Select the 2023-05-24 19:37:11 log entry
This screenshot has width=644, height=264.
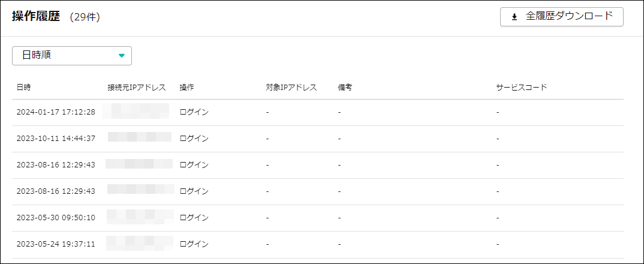[56, 244]
